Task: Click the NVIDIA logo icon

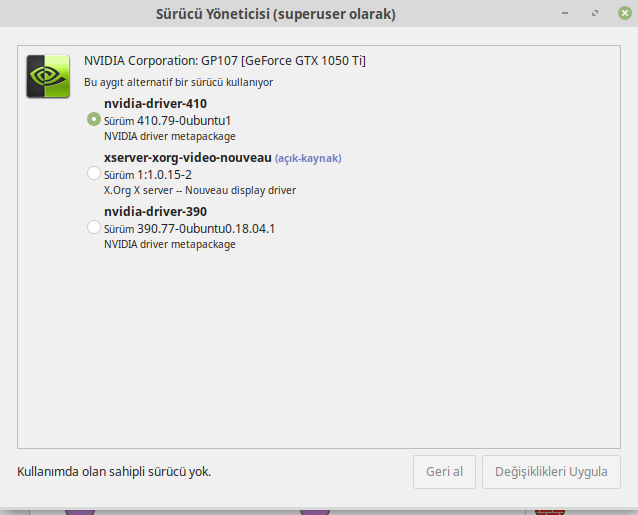Action: tap(48, 76)
